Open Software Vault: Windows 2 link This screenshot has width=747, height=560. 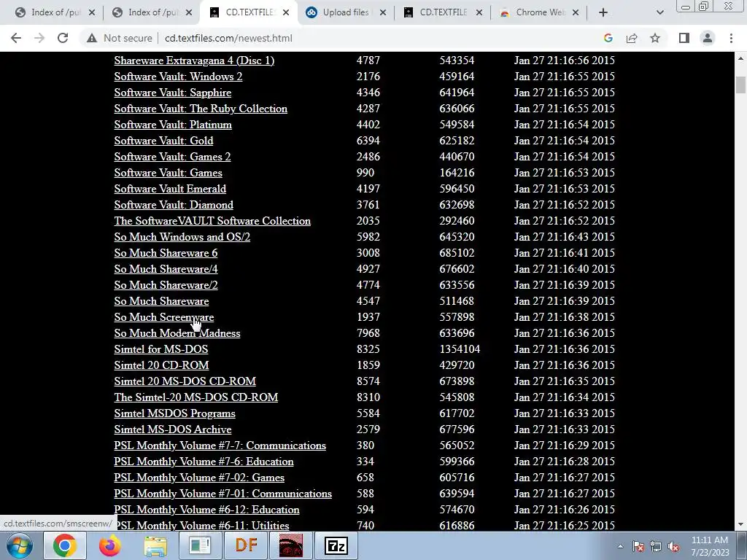tap(178, 77)
